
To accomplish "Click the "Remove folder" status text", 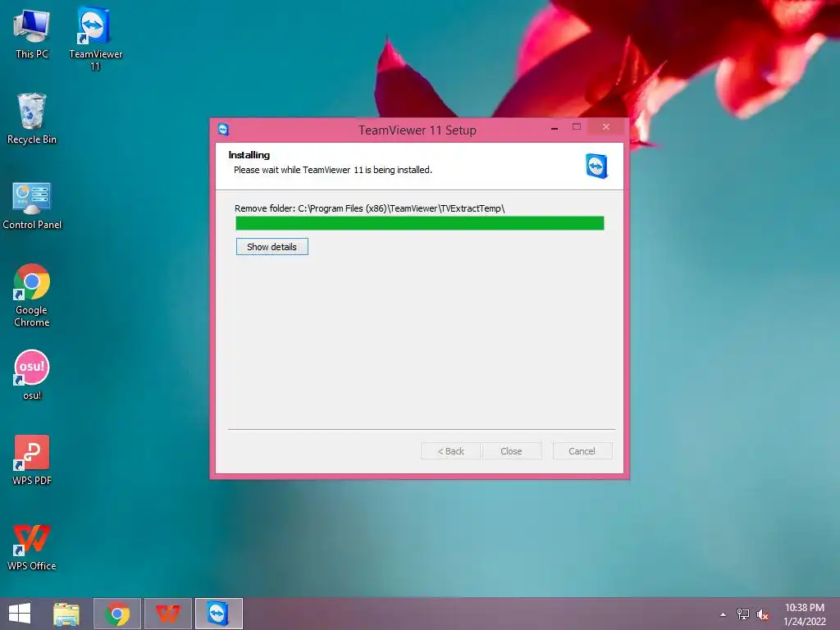I will point(370,208).
